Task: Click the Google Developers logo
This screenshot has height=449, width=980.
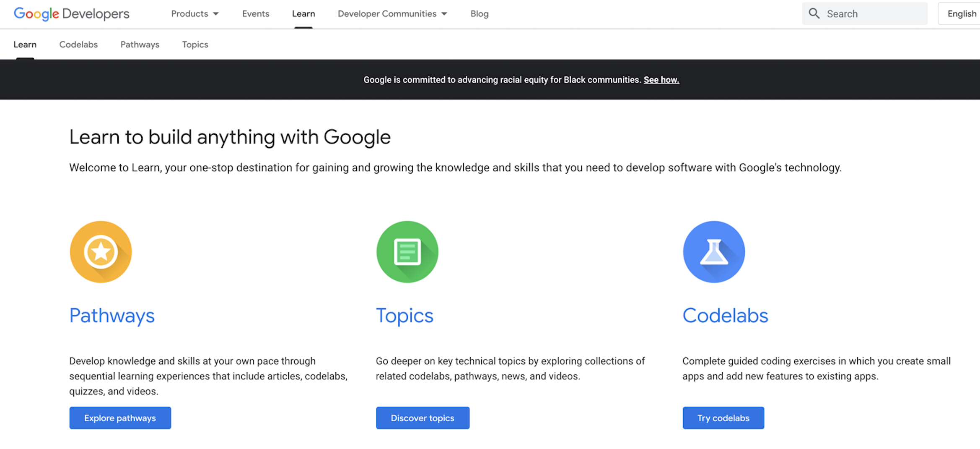Action: [72, 14]
